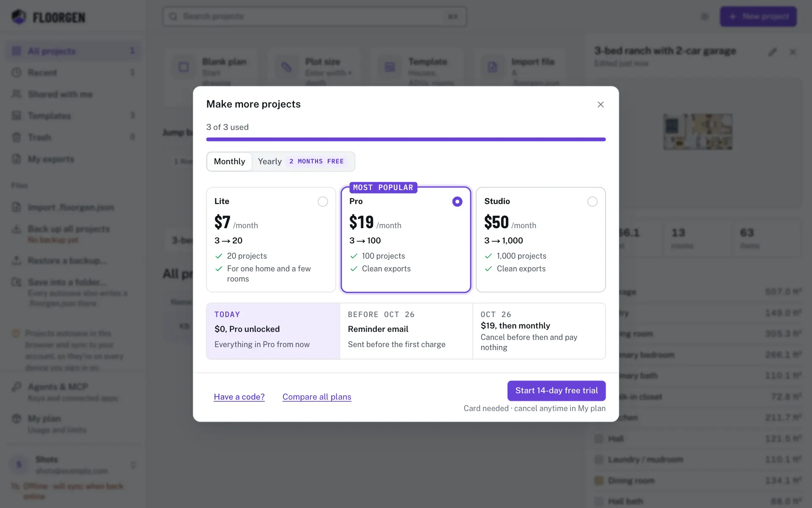The width and height of the screenshot is (812, 508).
Task: Expand the Shots account menu chevron
Action: point(133,465)
